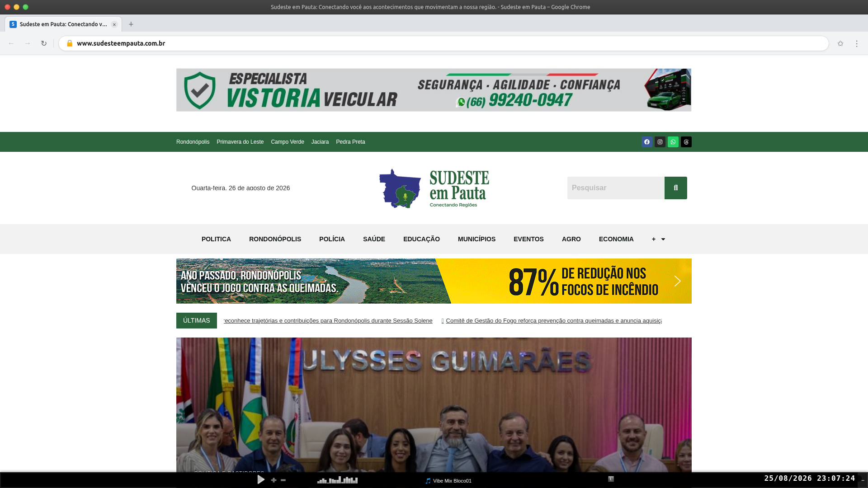This screenshot has height=488, width=868.
Task: Click the Pesquisar search field
Action: click(x=615, y=188)
